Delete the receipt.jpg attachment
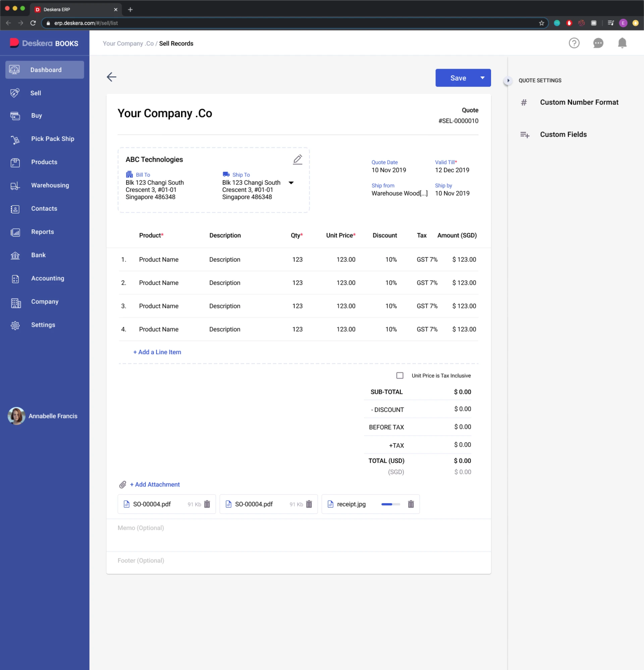Viewport: 644px width, 670px height. click(411, 504)
